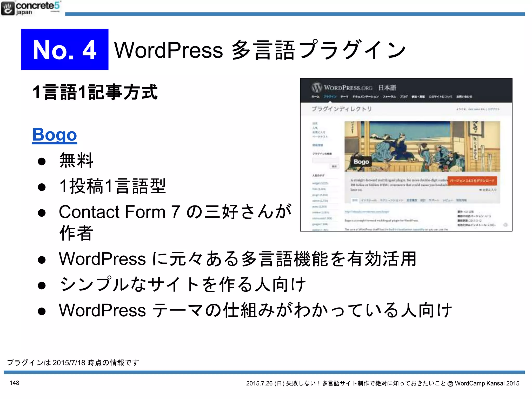This screenshot has height=399, width=532.
Task: Open the ブログ nav item
Action: pos(404,97)
